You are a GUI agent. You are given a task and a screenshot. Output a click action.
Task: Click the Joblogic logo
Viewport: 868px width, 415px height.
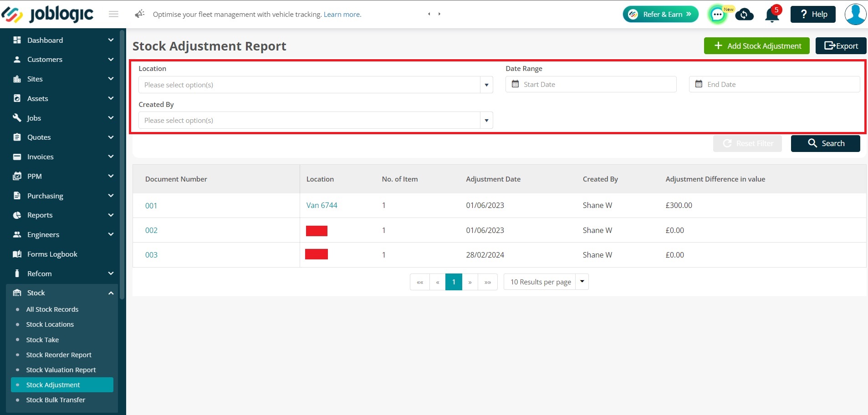point(47,15)
